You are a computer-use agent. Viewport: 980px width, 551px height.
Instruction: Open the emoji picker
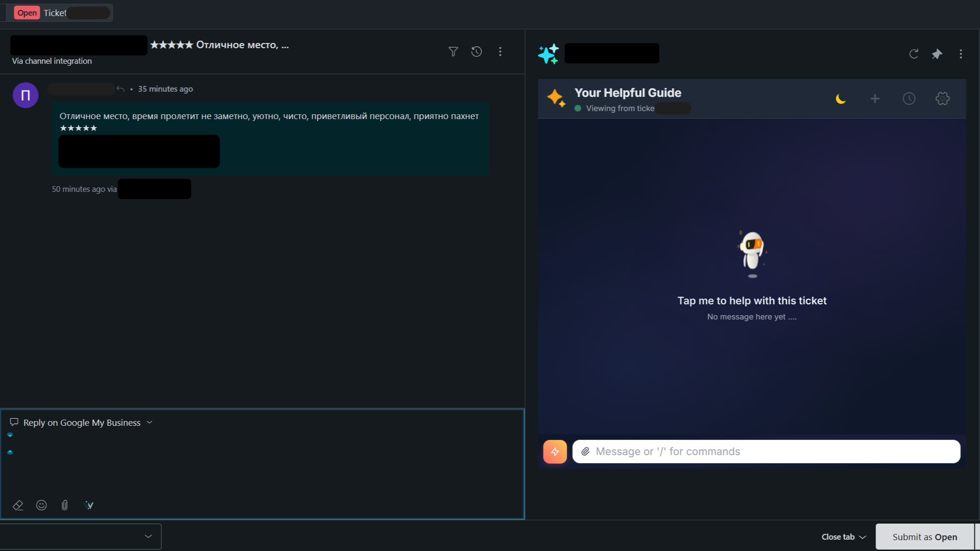pos(42,505)
